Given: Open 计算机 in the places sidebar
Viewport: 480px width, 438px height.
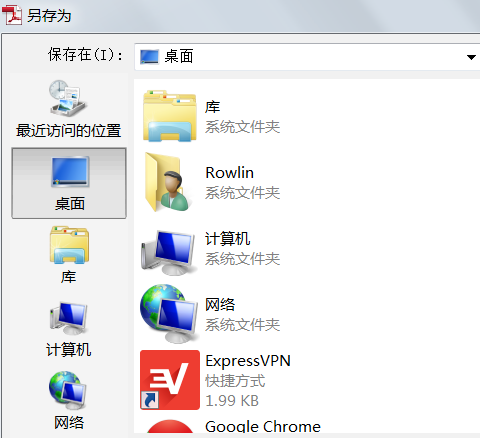Looking at the screenshot, I should [x=69, y=329].
